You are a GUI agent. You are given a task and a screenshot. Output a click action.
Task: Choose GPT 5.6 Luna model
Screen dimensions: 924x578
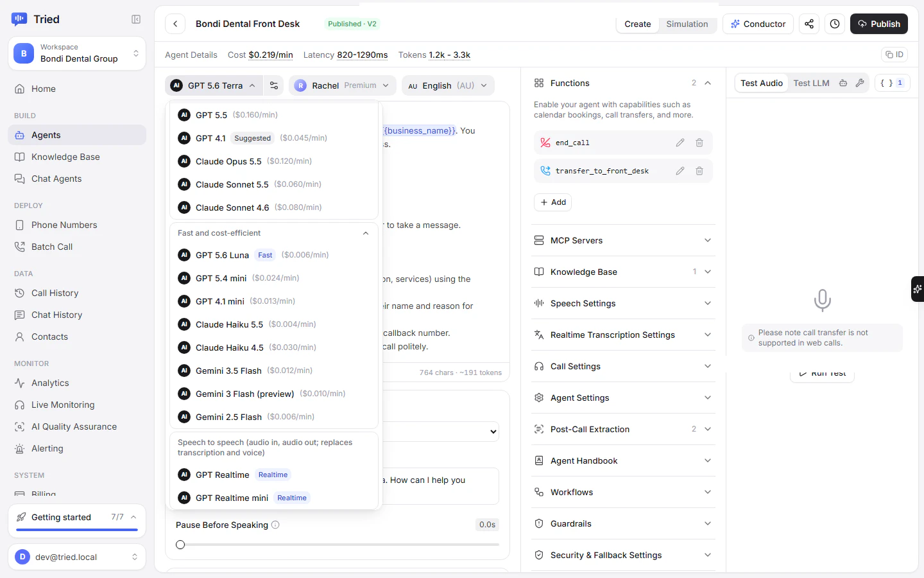point(273,255)
